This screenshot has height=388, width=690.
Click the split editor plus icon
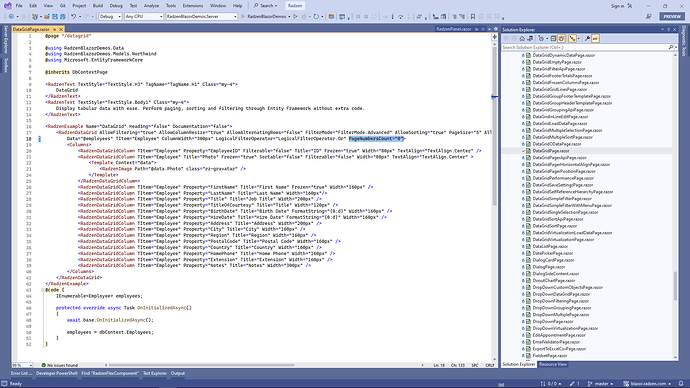click(494, 37)
